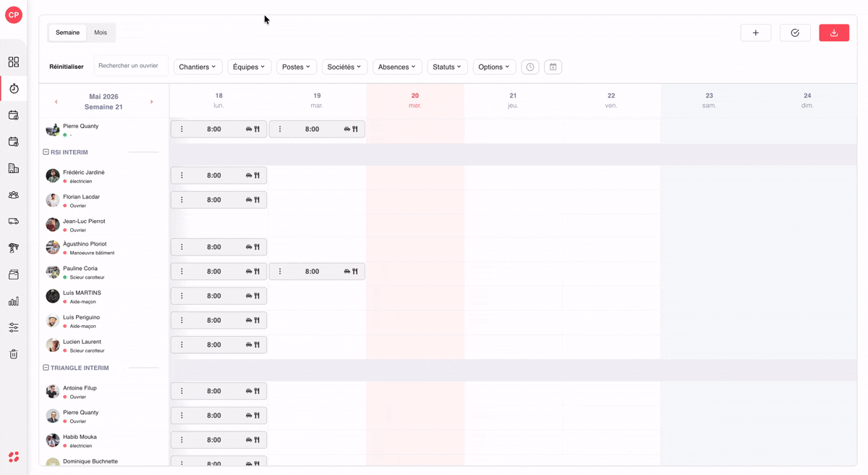Go to previous week arrow
This screenshot has width=868, height=475.
[x=56, y=102]
